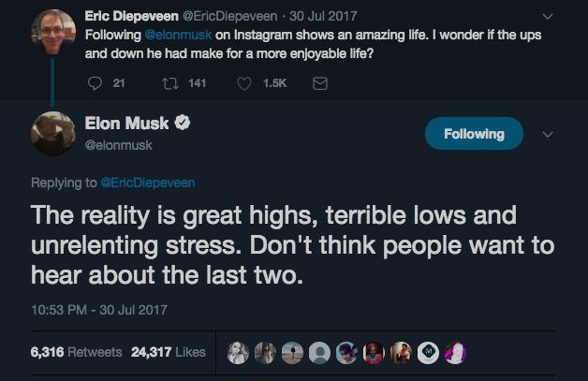Click the reply icon under Eric's tweet

(95, 83)
